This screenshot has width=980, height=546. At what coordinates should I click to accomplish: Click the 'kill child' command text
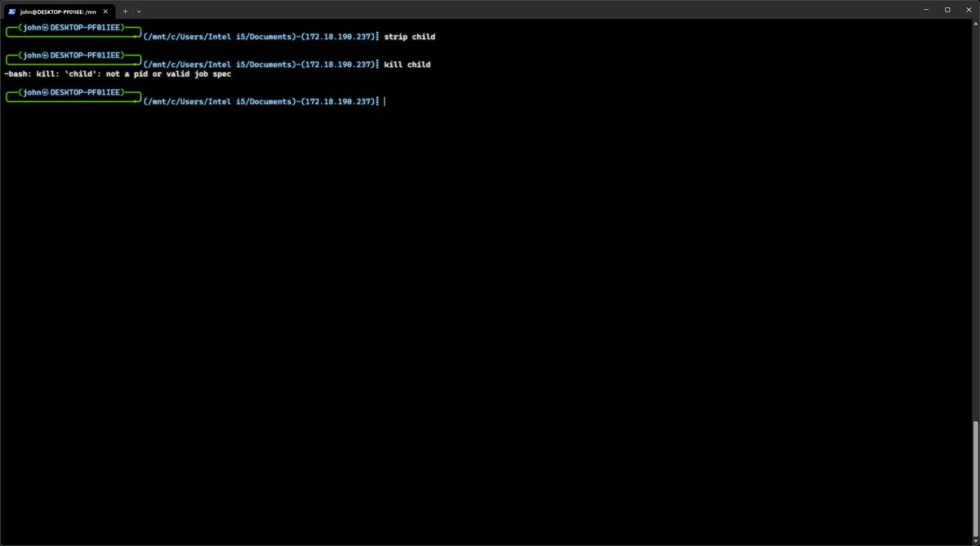[408, 64]
